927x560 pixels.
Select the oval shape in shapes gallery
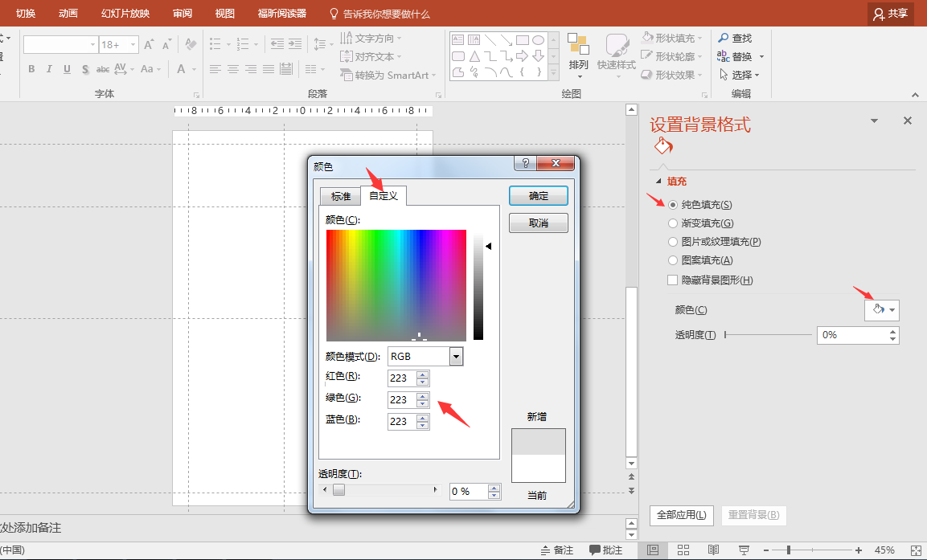pyautogui.click(x=539, y=39)
